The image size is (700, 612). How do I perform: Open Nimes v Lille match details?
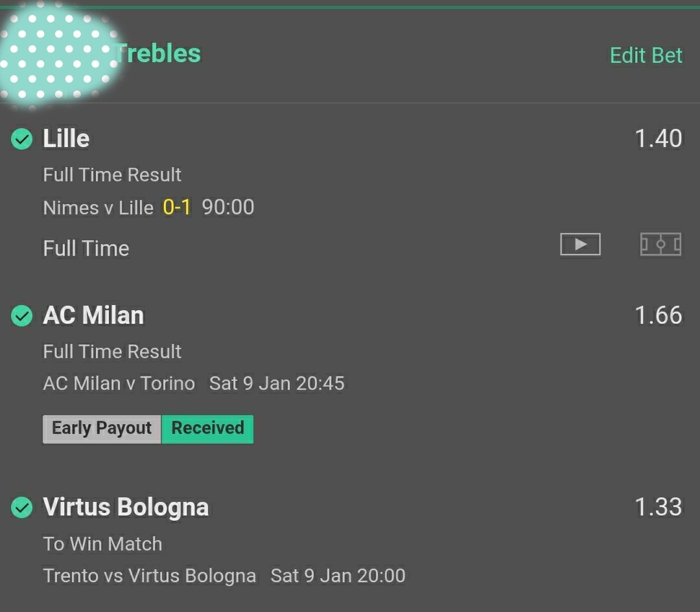(x=99, y=208)
